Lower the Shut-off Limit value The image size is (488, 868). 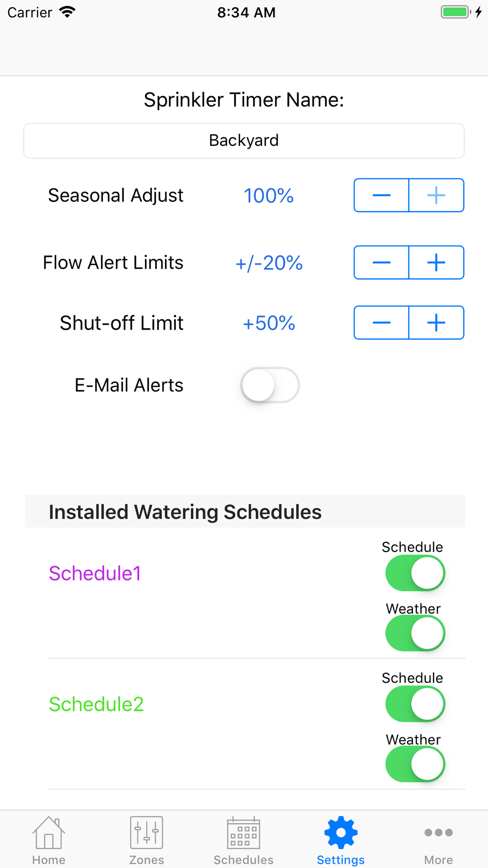382,323
